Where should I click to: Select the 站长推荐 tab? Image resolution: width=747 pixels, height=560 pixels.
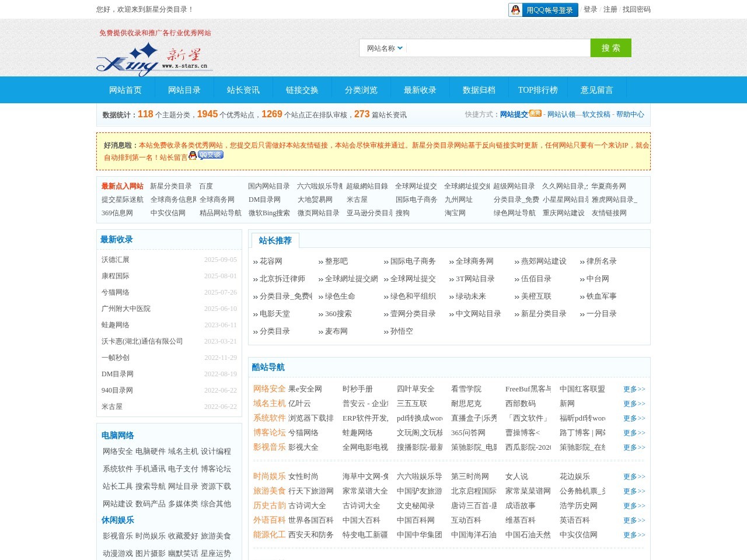pyautogui.click(x=275, y=240)
